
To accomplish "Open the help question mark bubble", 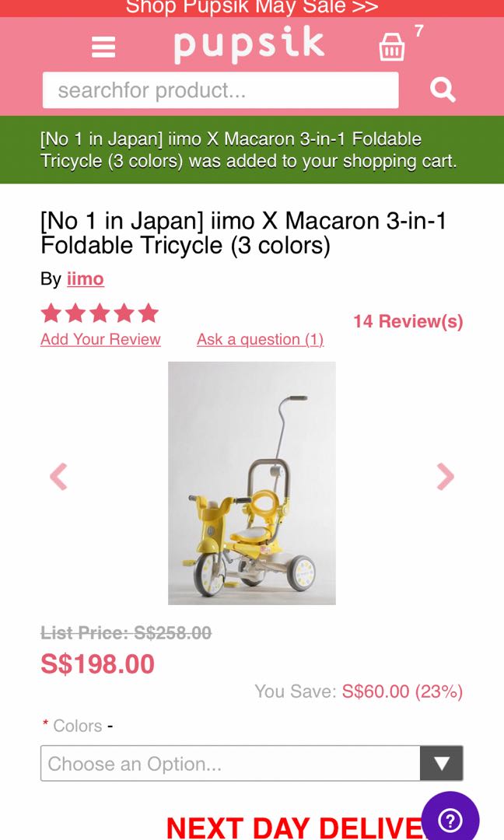I will point(450,819).
